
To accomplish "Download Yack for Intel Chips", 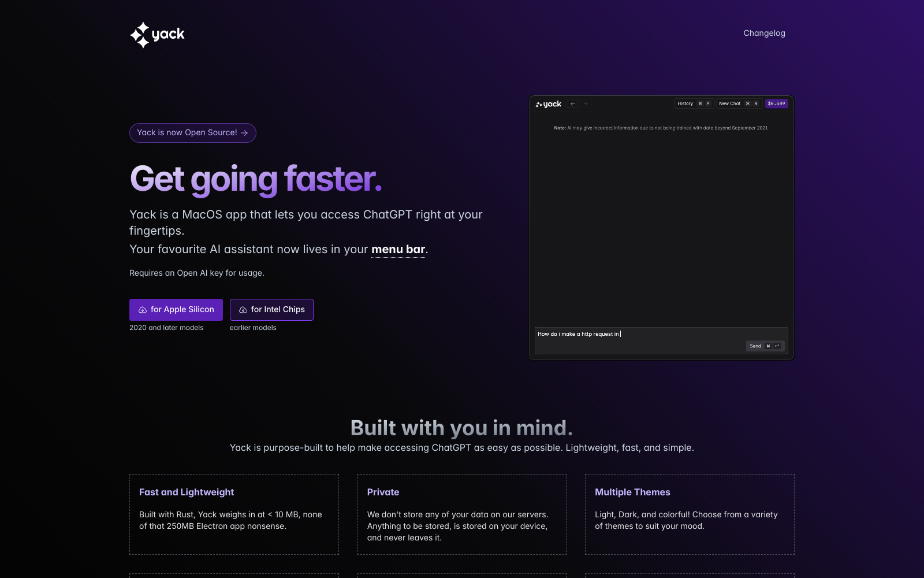I will (271, 310).
